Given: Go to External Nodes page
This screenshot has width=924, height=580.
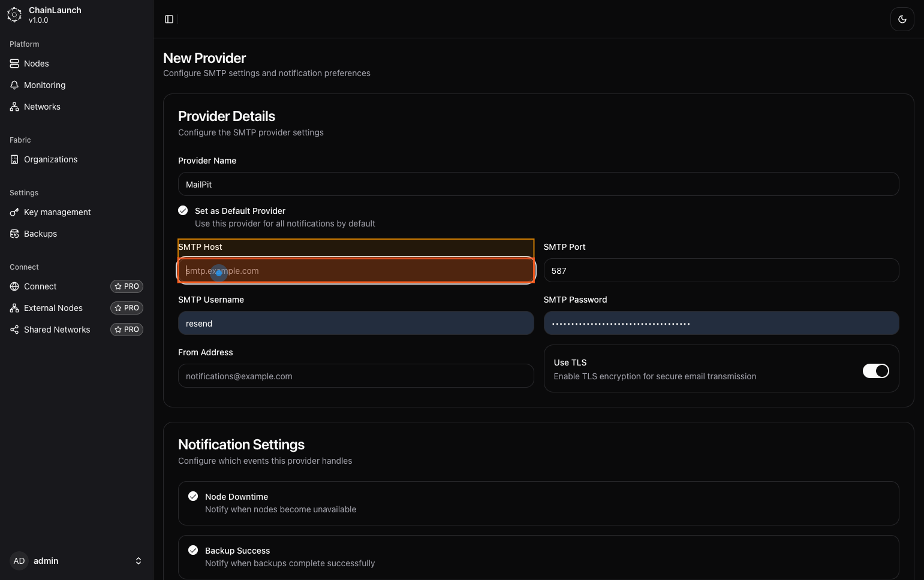Looking at the screenshot, I should (x=53, y=308).
